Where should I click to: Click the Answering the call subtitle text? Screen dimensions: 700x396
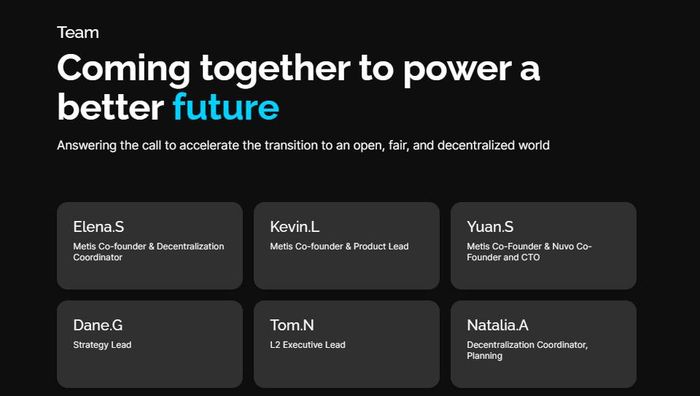(x=303, y=146)
